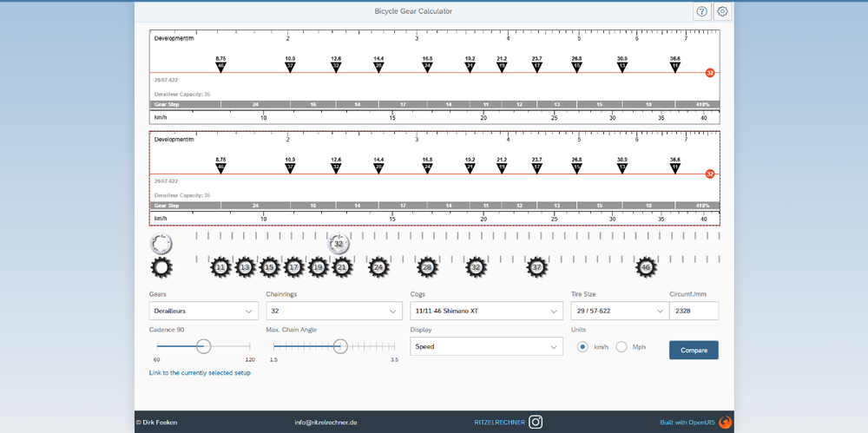Open the Gears dropdown showing Derailleurs
868x433 pixels.
click(x=204, y=311)
